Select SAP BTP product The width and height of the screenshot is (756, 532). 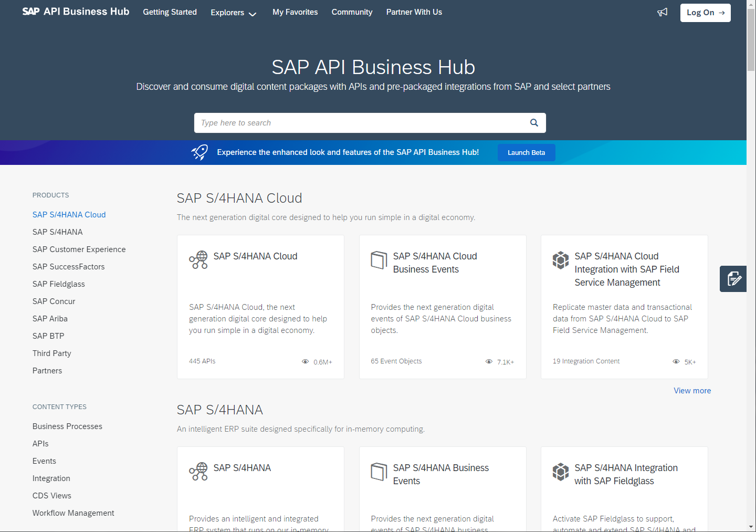48,336
